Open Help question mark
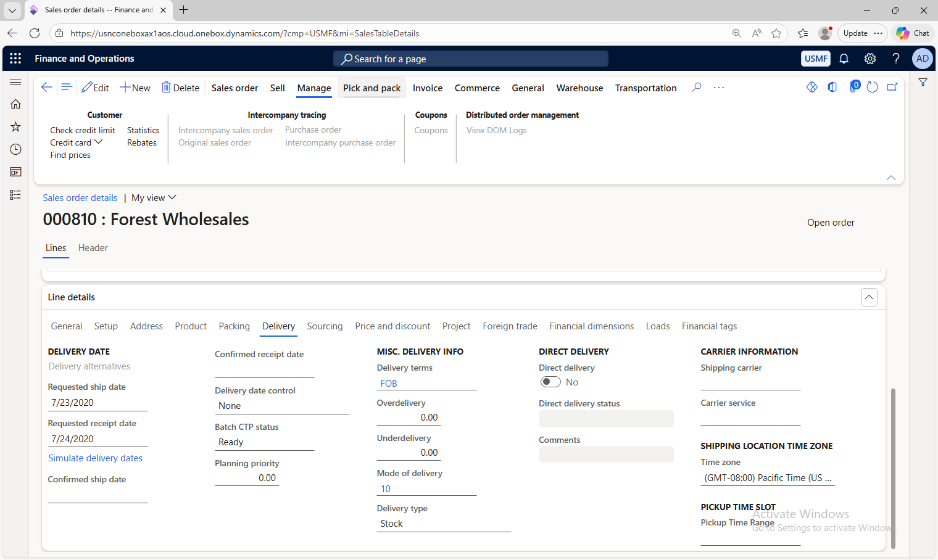This screenshot has width=938, height=560. pyautogui.click(x=896, y=59)
